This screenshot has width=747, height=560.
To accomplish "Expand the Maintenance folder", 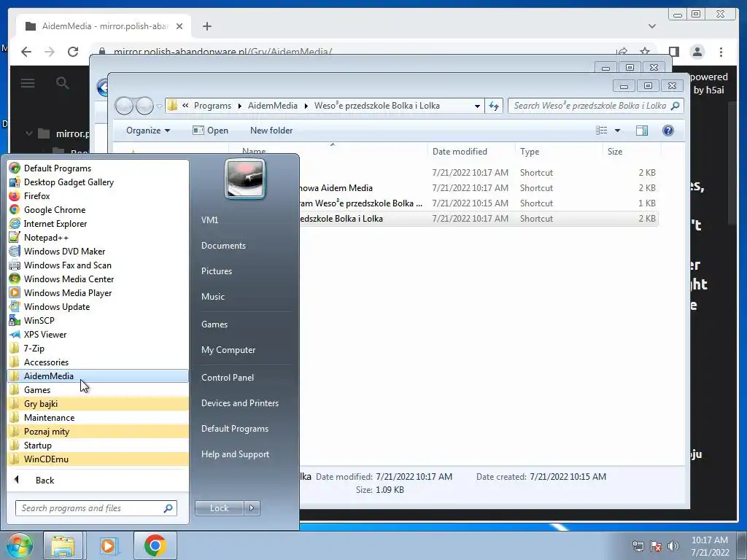I will [x=98, y=417].
